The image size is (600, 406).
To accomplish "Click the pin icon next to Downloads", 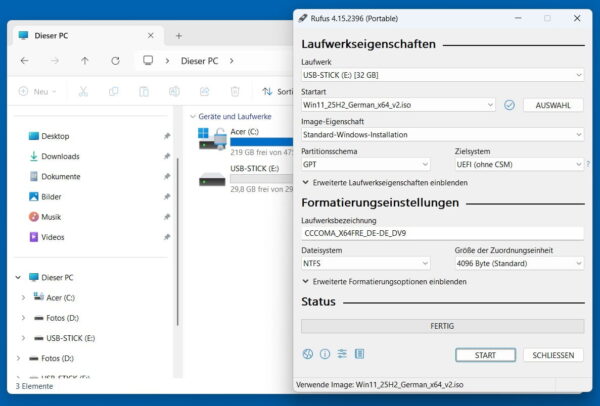I will (x=167, y=156).
